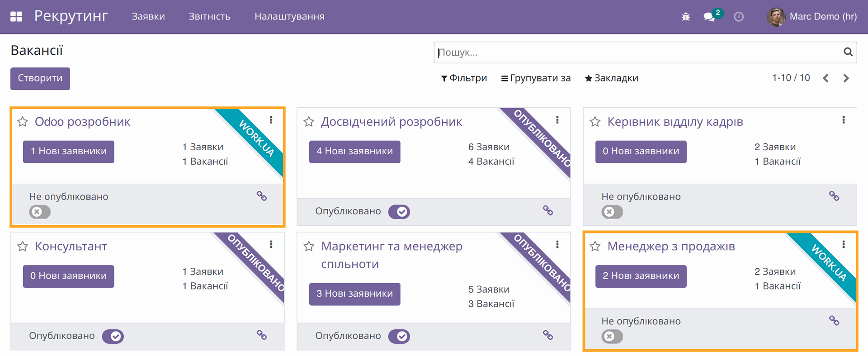The image size is (868, 356).
Task: Click the 1-10 / 10 pager counter
Action: click(x=791, y=78)
